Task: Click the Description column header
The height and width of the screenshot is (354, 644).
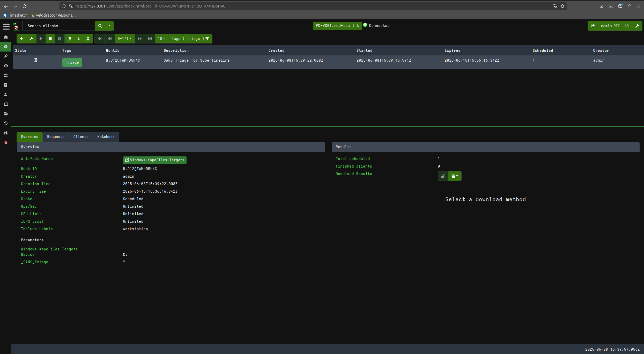Action: tap(176, 50)
